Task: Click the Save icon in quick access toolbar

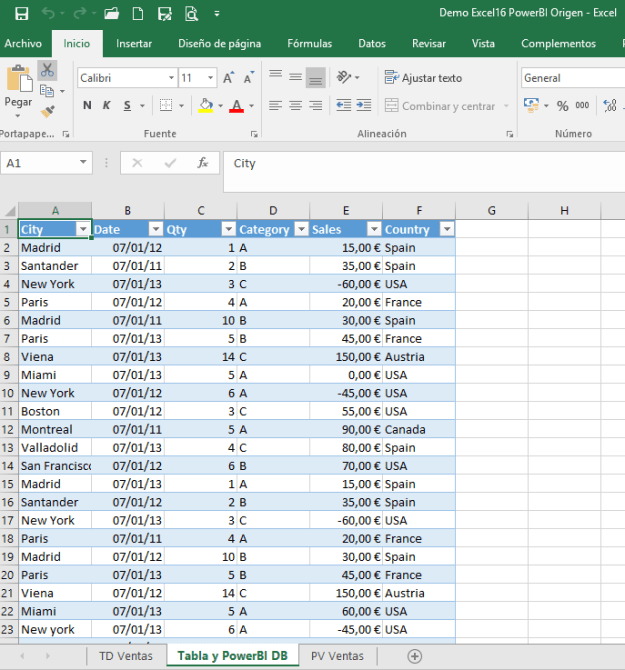Action: (22, 14)
